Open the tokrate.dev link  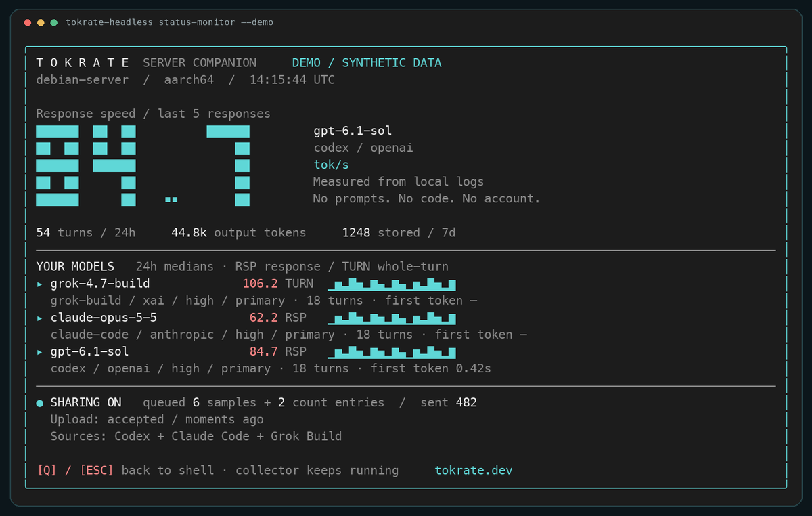pos(474,470)
